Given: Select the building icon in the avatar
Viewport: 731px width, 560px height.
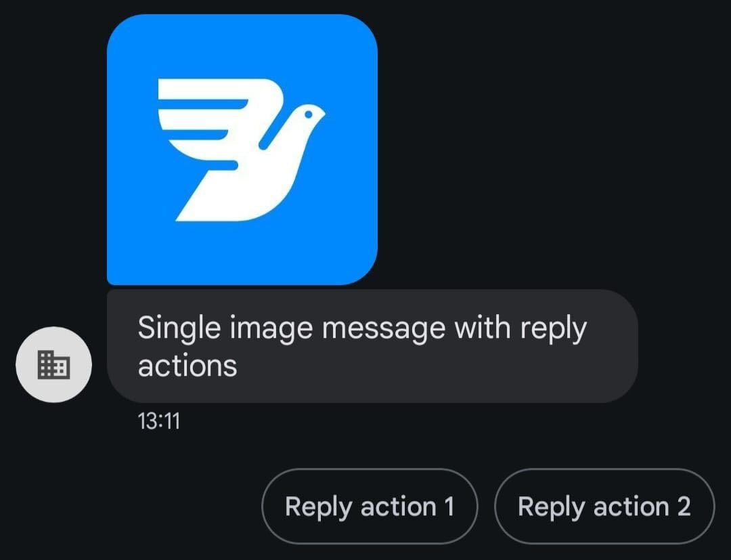Looking at the screenshot, I should coord(53,364).
